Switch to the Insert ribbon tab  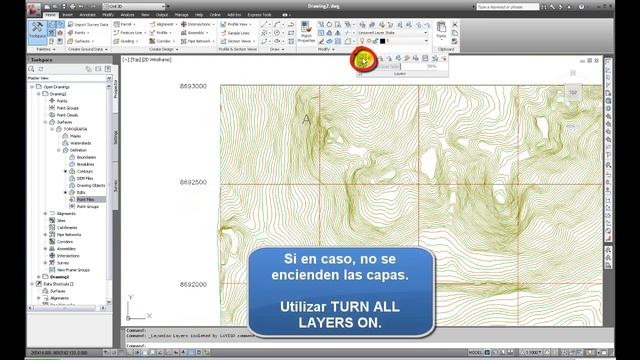[67, 15]
